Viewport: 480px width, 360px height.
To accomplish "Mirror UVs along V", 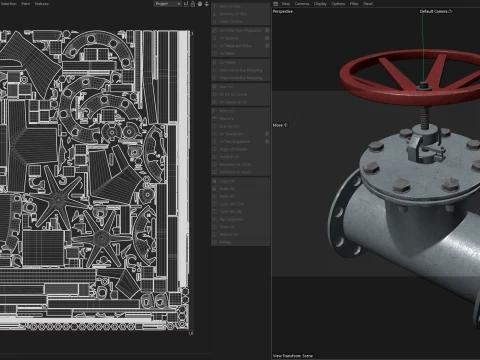I will (240, 118).
